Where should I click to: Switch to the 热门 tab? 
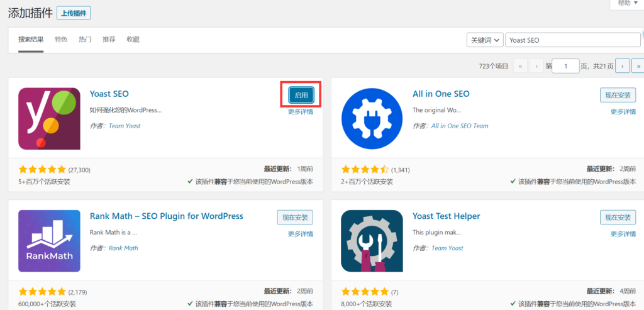point(85,40)
